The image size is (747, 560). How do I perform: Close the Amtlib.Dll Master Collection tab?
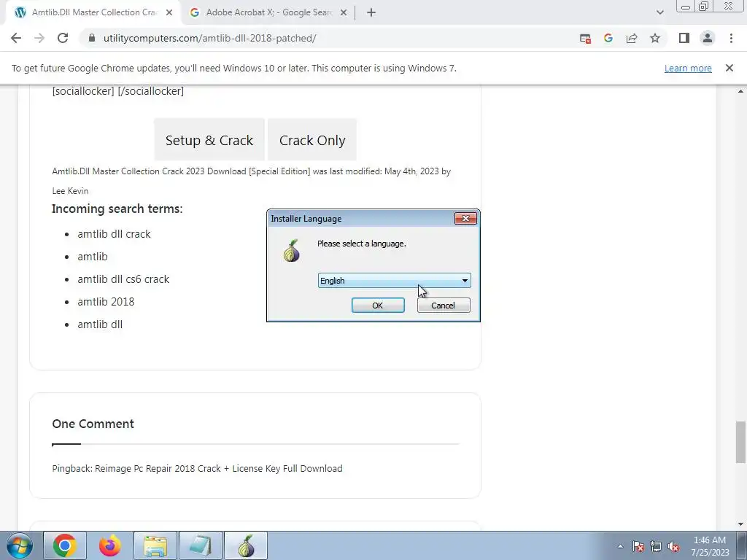169,12
